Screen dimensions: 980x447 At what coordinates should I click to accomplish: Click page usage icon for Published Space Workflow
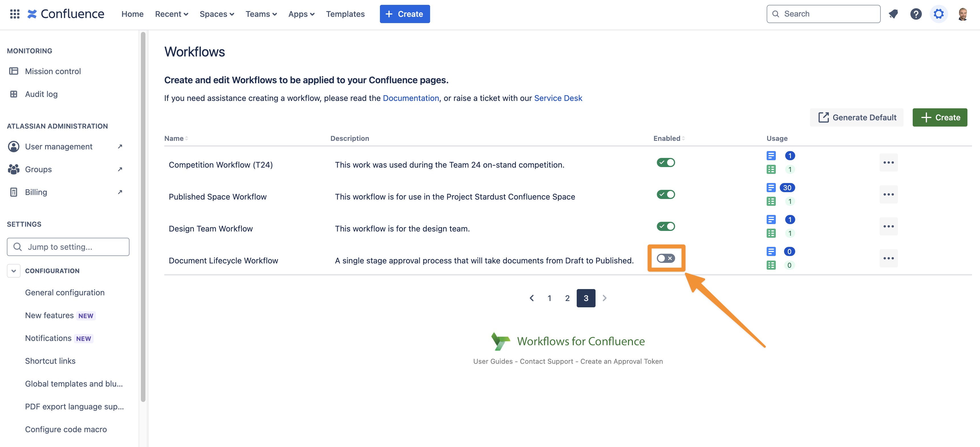(771, 187)
